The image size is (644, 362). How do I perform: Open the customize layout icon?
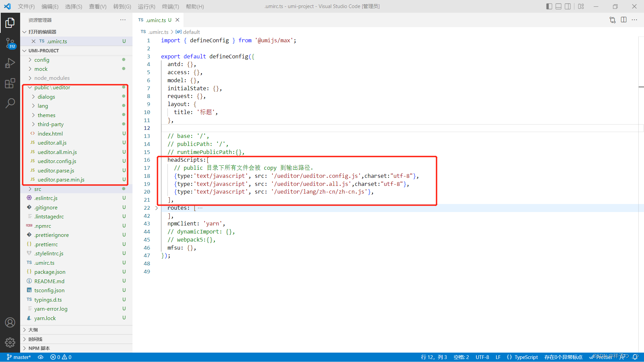pos(581,6)
